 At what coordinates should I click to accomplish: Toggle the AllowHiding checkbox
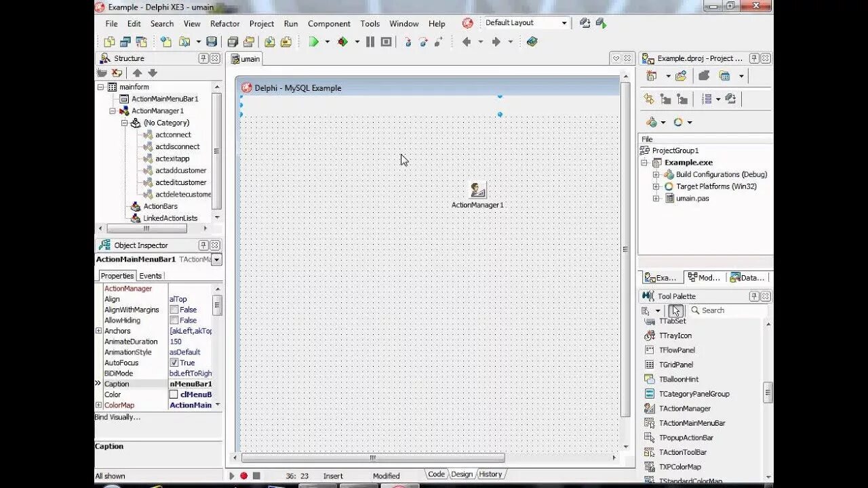[x=174, y=320]
